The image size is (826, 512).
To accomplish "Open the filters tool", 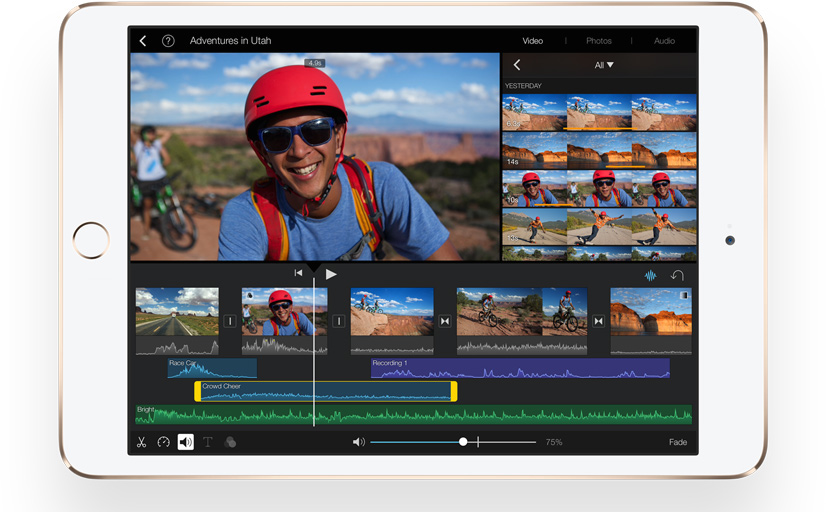I will click(230, 442).
